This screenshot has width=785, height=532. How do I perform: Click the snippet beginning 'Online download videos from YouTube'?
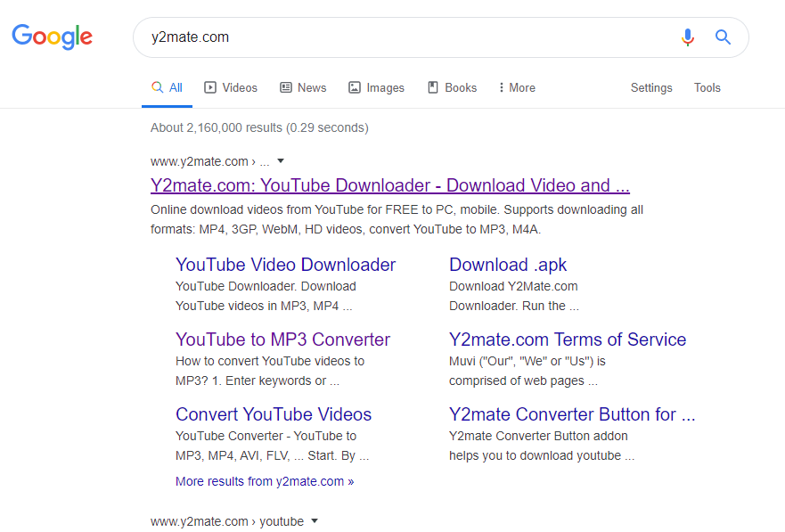point(397,219)
